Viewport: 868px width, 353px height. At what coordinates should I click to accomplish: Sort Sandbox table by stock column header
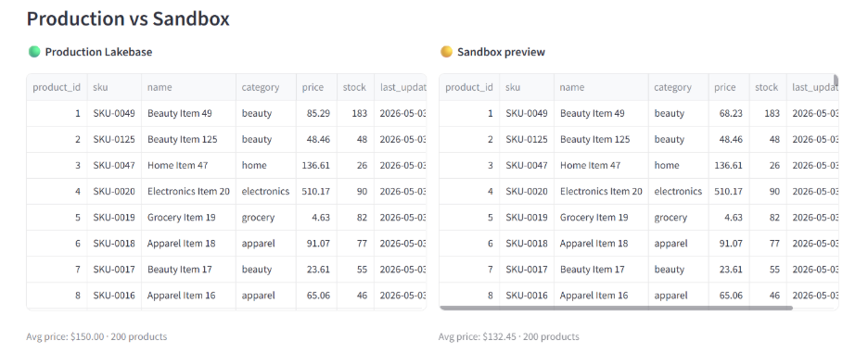768,87
